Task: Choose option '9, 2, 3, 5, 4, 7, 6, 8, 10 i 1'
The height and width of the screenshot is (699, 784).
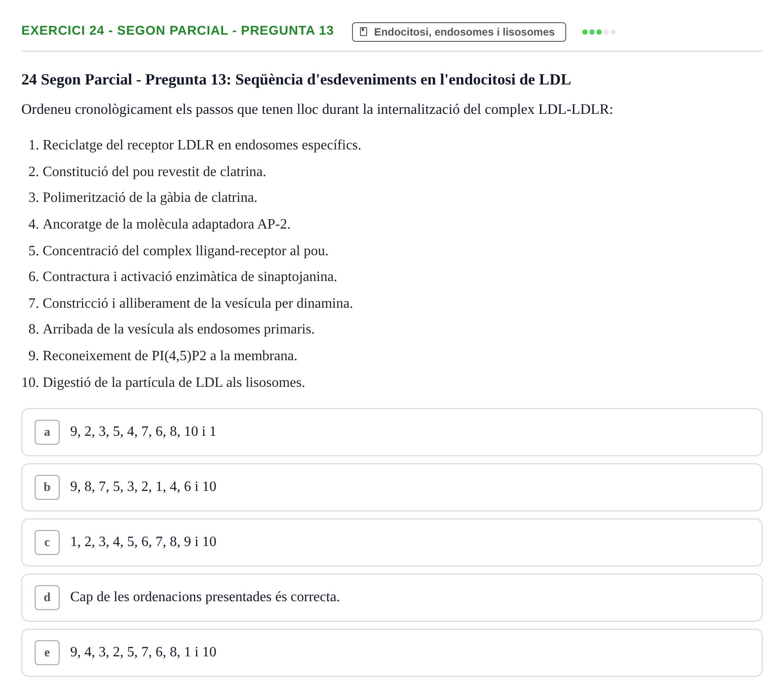Action: pyautogui.click(x=392, y=432)
